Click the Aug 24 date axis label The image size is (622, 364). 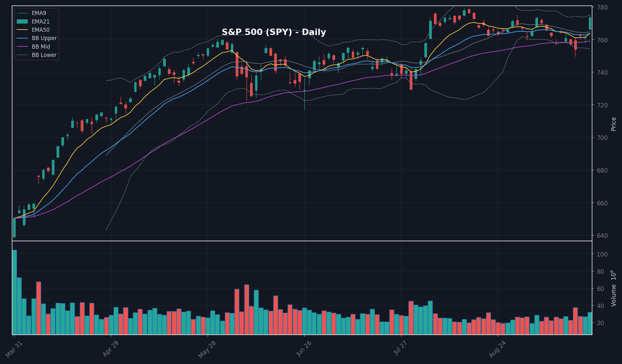498,349
